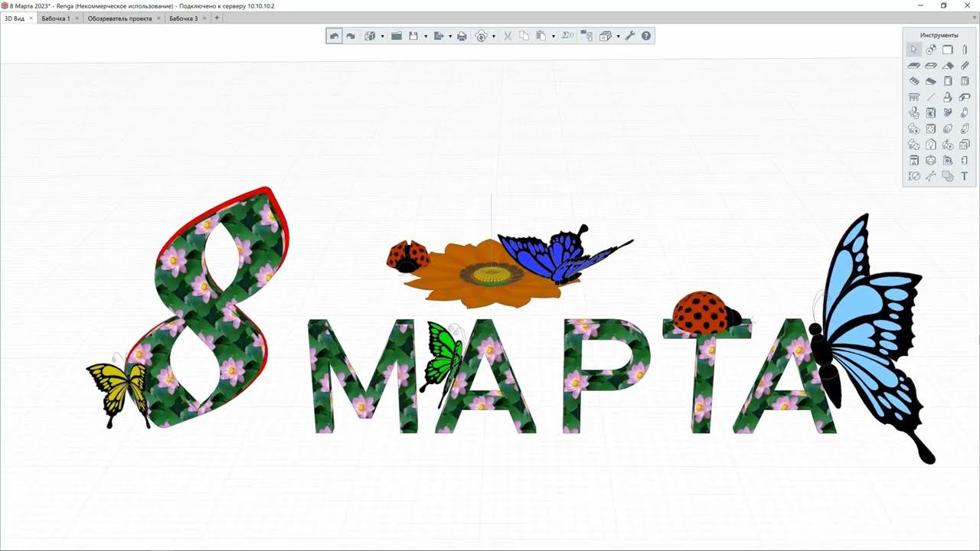The width and height of the screenshot is (980, 551).
Task: Select the Roof tool in Инструменты
Action: point(948,66)
